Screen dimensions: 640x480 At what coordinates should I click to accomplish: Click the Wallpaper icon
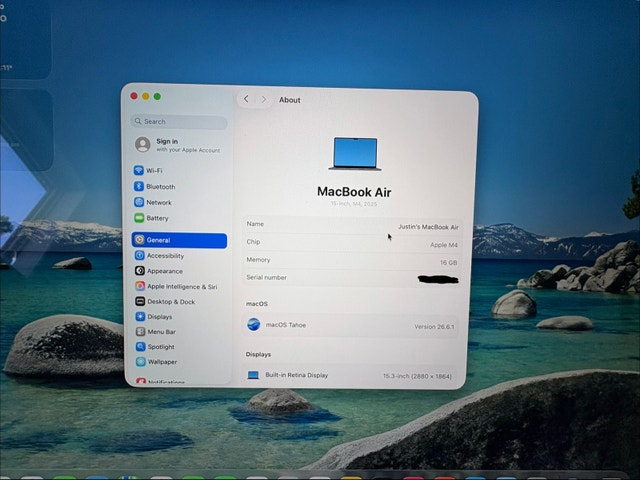click(x=141, y=362)
